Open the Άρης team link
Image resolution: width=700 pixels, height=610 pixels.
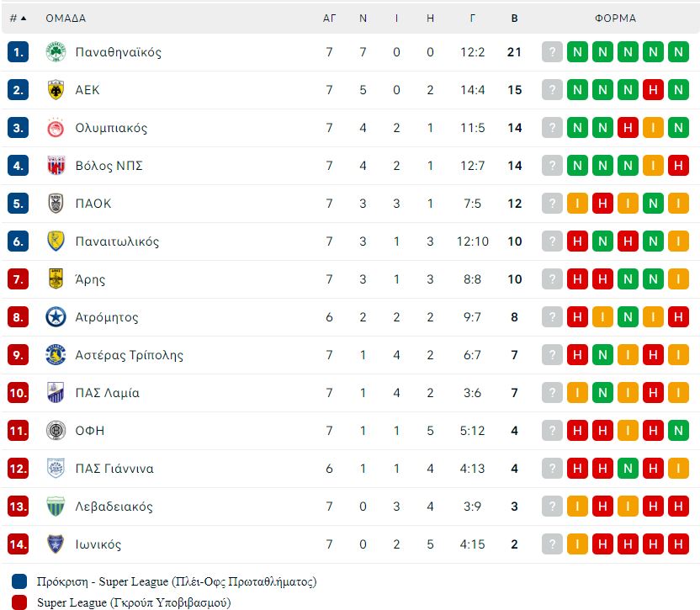[90, 279]
